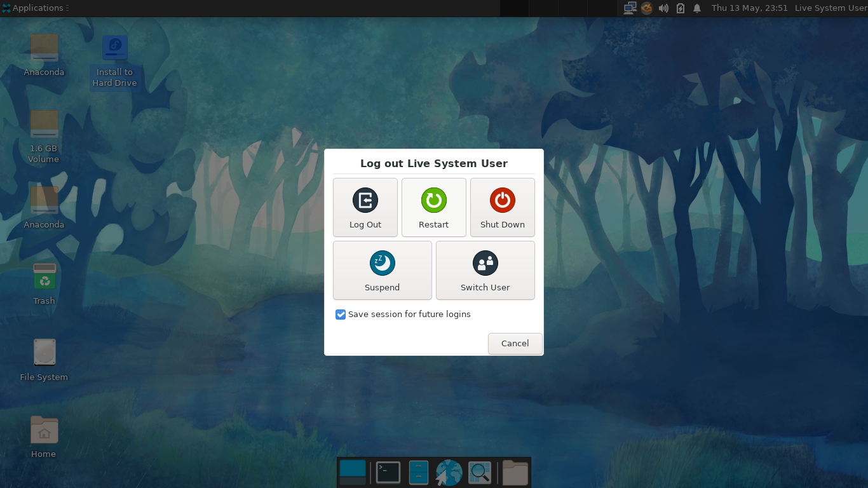Click the network connection tray icon

[x=630, y=8]
